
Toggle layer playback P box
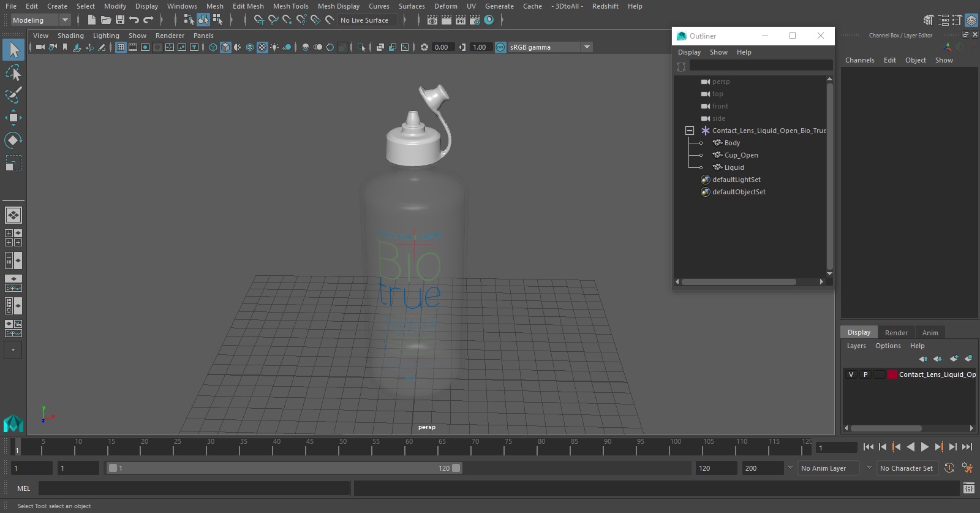865,374
